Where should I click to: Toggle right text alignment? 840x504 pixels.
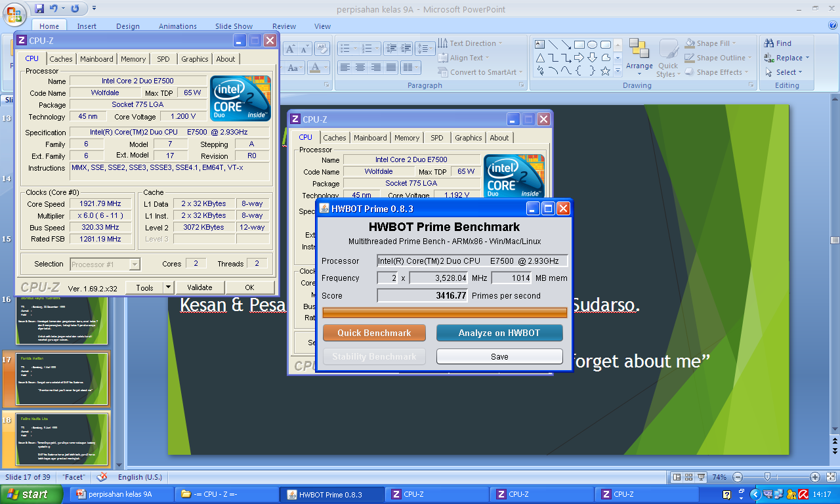tap(376, 68)
